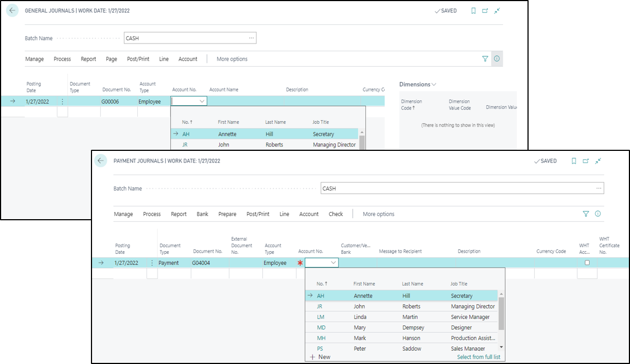Click bookmark icon in General Journals header
630x364 pixels.
point(473,10)
